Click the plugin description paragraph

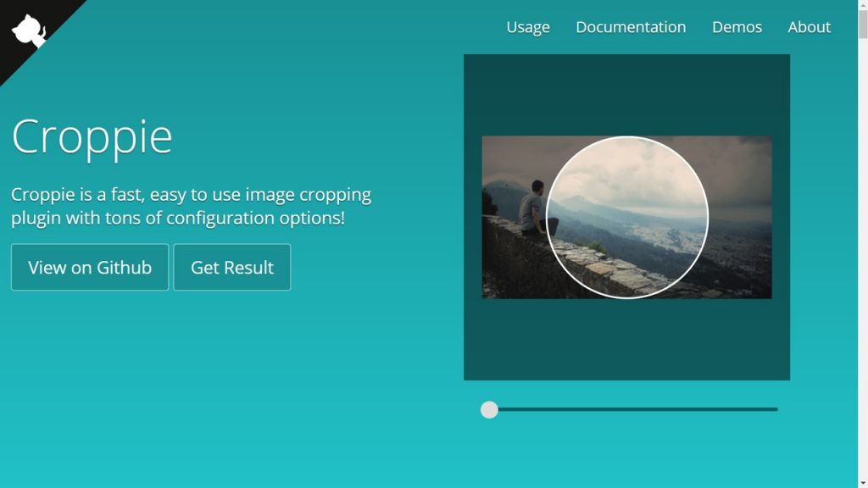(x=191, y=206)
